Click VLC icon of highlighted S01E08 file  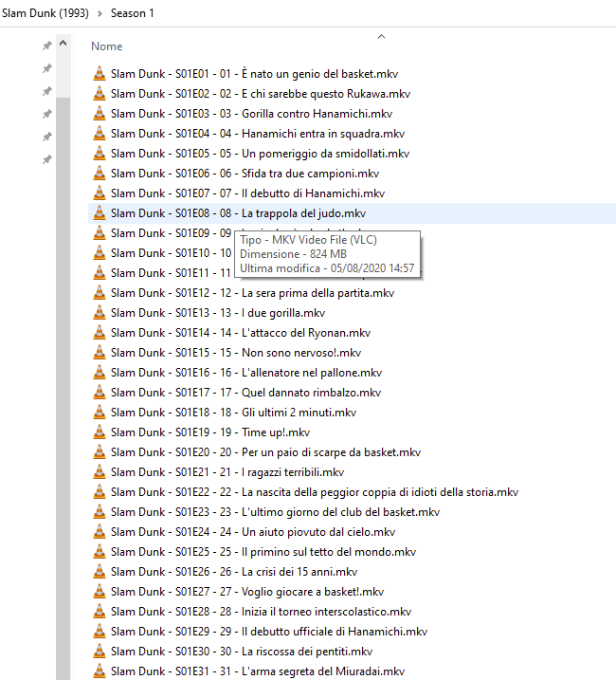click(100, 213)
